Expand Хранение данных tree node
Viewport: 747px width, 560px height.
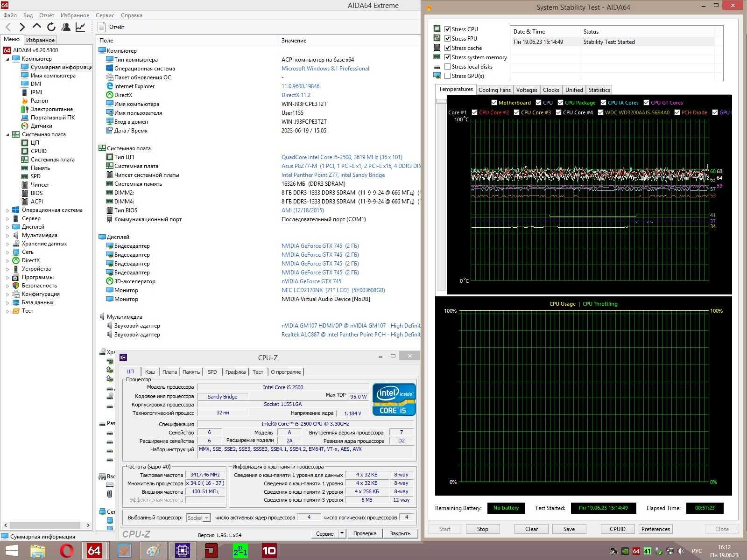(7, 244)
